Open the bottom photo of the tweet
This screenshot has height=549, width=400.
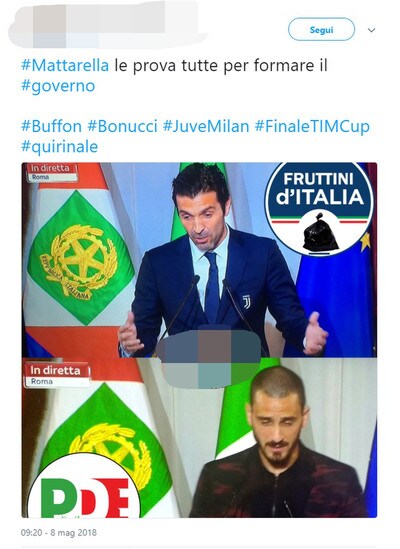[x=199, y=438]
